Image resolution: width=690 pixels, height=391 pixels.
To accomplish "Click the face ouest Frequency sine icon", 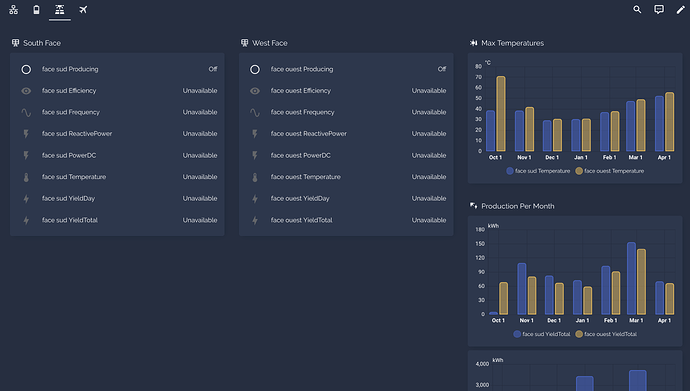I will point(255,112).
